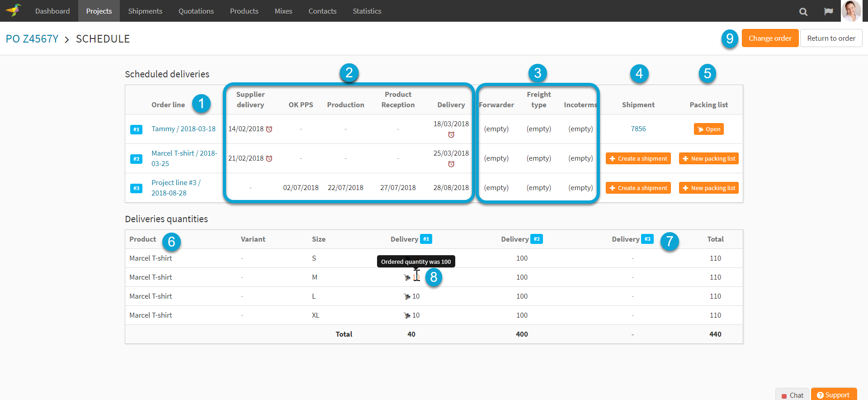Open search with the magnifier icon
Screen dimensions: 868x400
tap(803, 12)
